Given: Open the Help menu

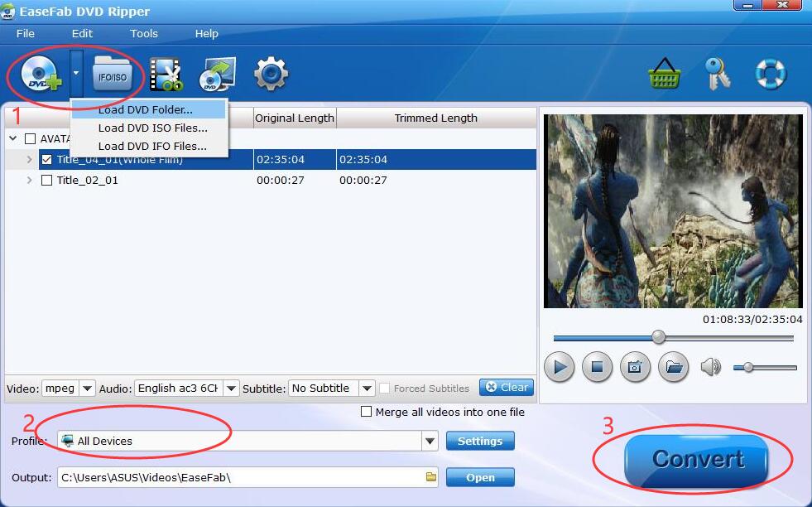Looking at the screenshot, I should tap(207, 34).
